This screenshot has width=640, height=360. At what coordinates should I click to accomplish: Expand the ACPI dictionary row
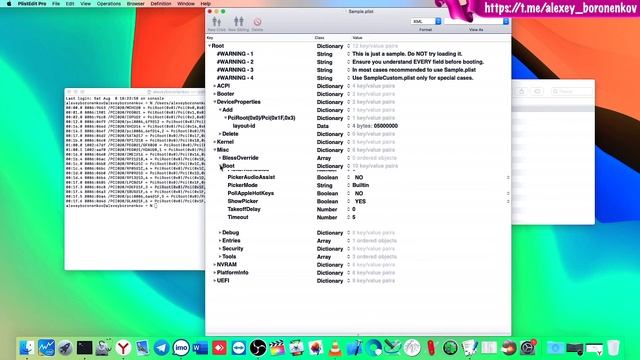pyautogui.click(x=215, y=86)
